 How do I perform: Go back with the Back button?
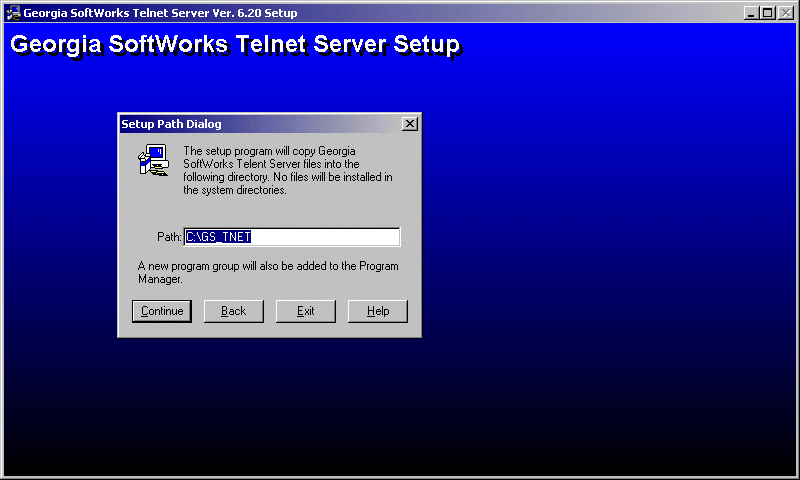pyautogui.click(x=234, y=311)
